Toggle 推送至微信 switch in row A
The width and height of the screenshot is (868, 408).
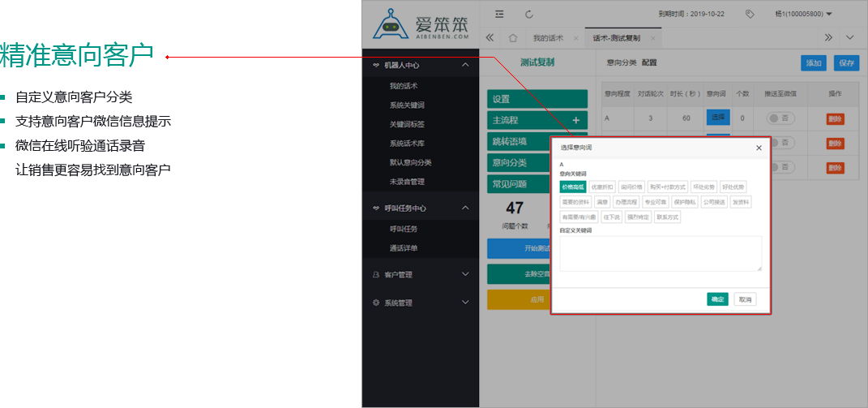pyautogui.click(x=780, y=118)
